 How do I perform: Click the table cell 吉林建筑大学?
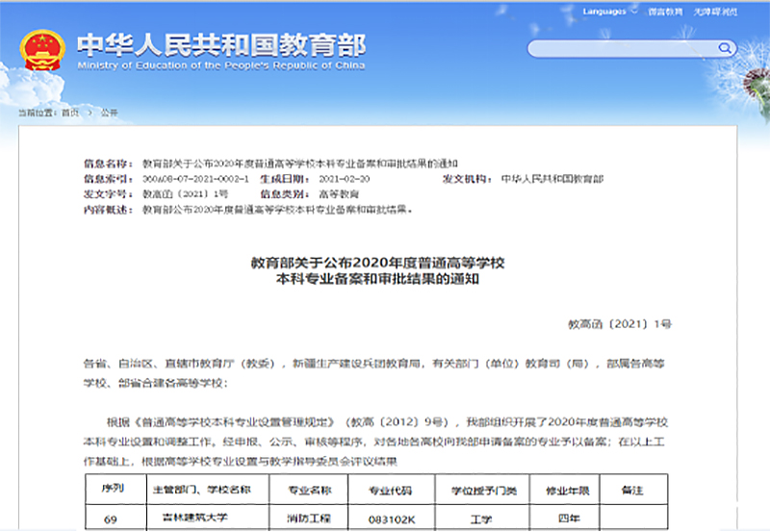(195, 518)
